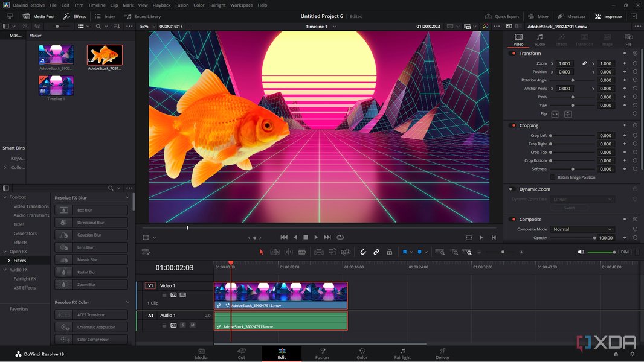The image size is (644, 362).
Task: Toggle Linked Selection in timeline toolbar
Action: click(x=376, y=252)
